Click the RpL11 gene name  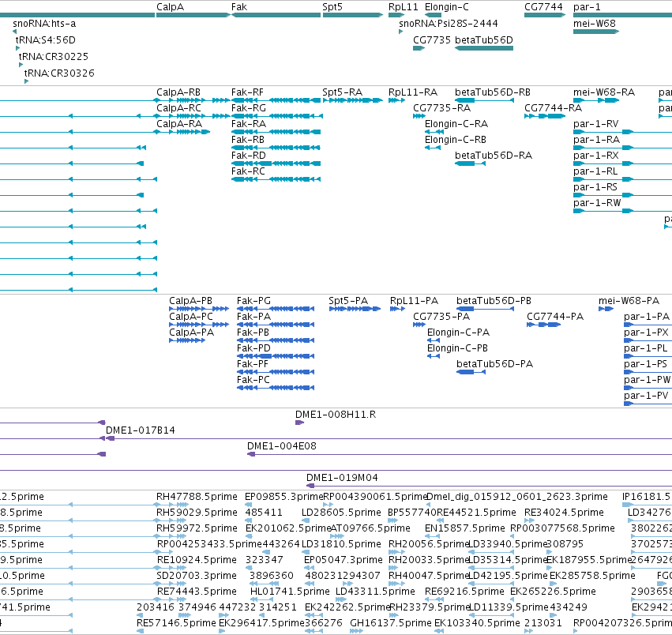tap(404, 7)
